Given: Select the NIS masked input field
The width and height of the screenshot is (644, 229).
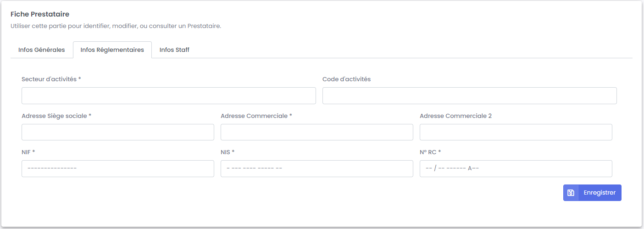Looking at the screenshot, I should click(316, 168).
